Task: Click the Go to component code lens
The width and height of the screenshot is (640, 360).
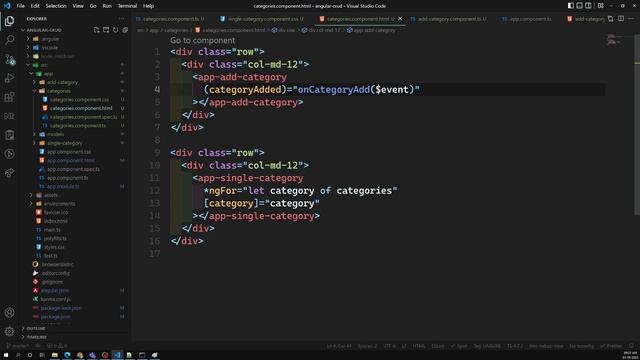Action: click(x=202, y=40)
